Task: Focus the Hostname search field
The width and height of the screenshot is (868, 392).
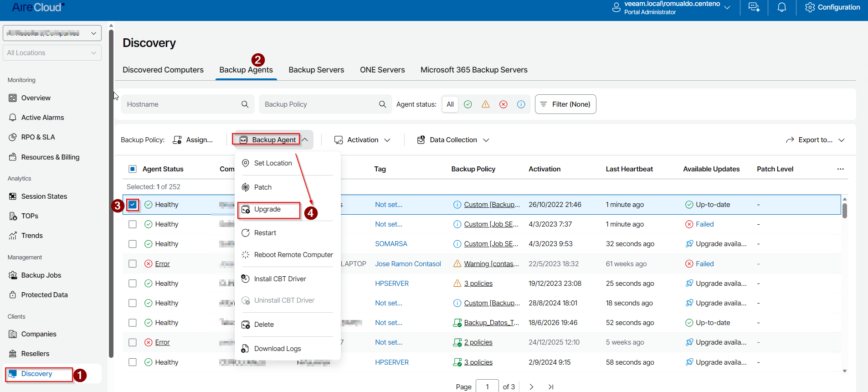Action: click(x=187, y=104)
